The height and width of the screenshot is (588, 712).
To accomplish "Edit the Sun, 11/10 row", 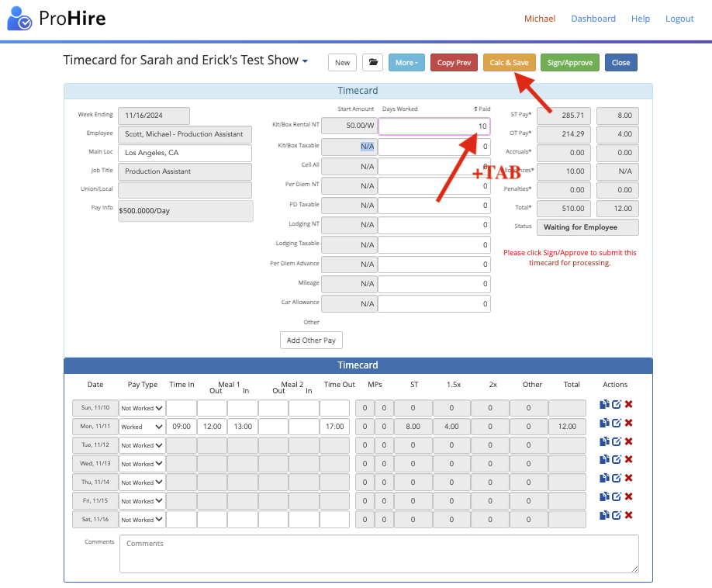I will click(616, 404).
